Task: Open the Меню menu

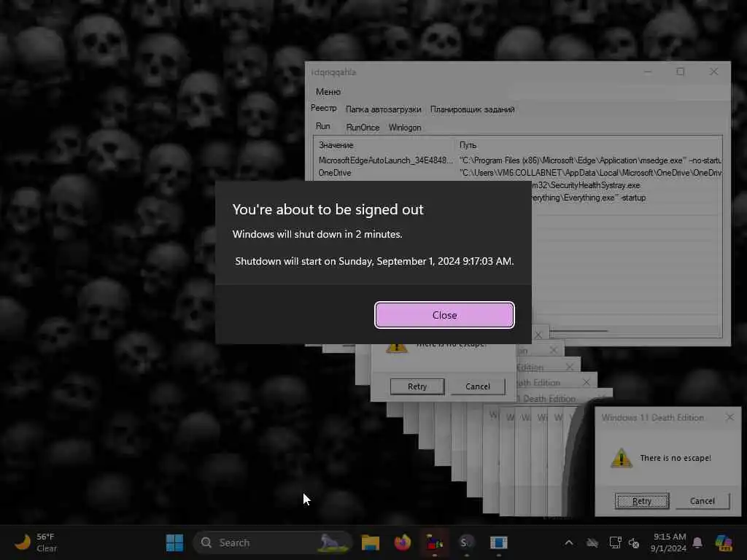Action: coord(328,91)
